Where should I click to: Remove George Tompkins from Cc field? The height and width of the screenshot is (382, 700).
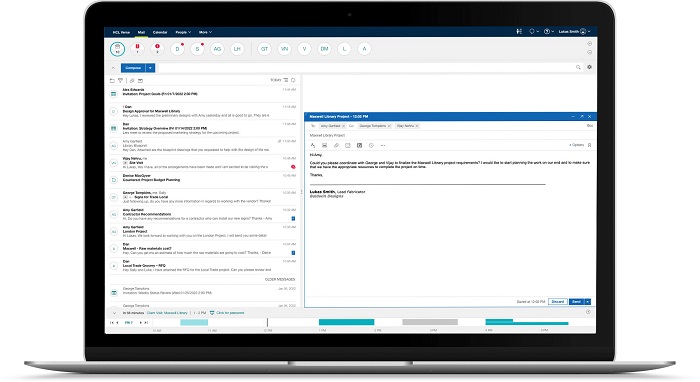pos(389,126)
